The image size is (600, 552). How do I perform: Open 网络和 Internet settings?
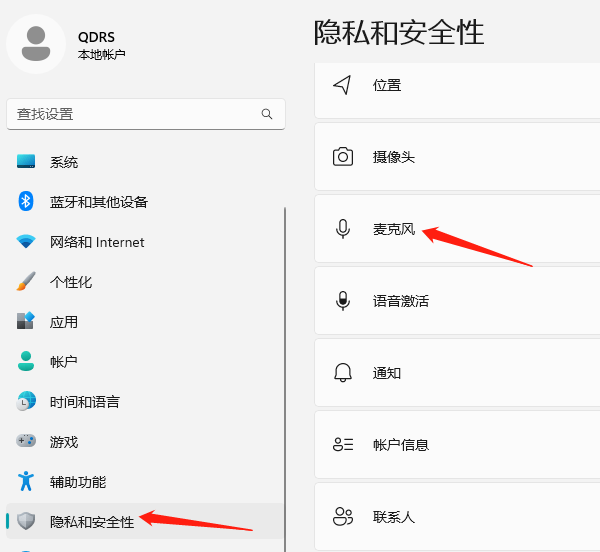(97, 242)
